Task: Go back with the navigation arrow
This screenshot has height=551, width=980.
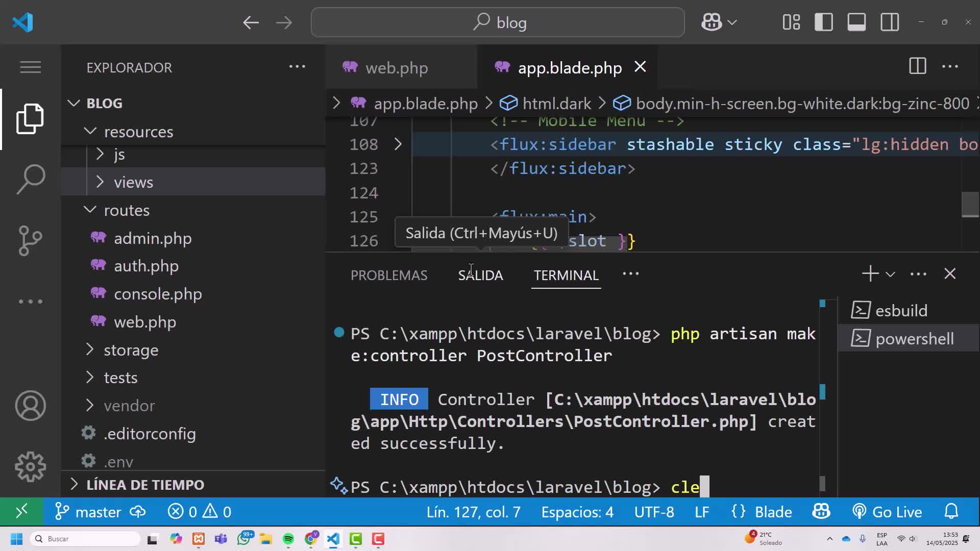Action: tap(251, 22)
